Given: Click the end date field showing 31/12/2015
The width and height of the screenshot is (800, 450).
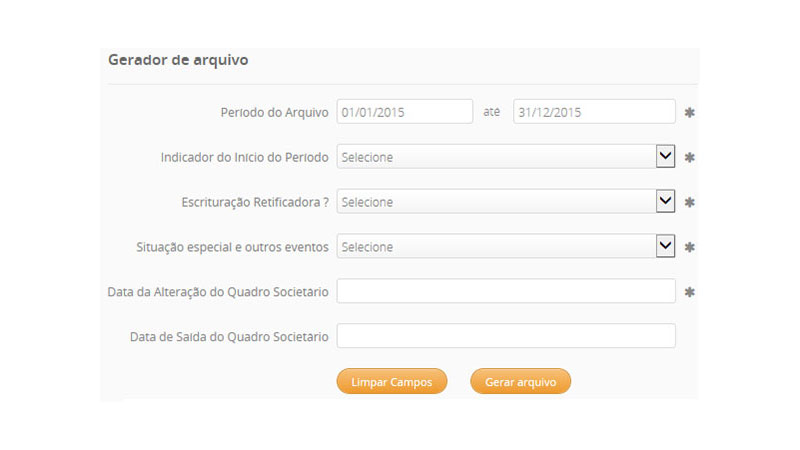Looking at the screenshot, I should tap(594, 112).
